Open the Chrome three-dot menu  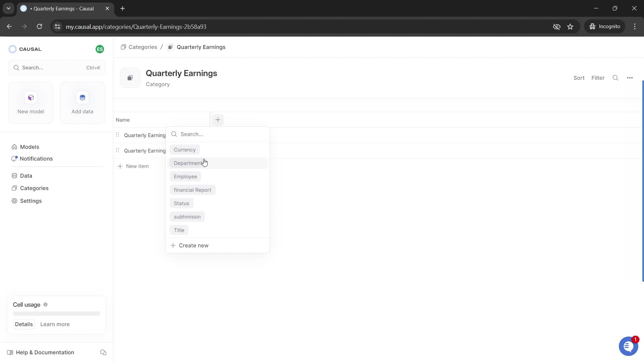[x=635, y=26]
